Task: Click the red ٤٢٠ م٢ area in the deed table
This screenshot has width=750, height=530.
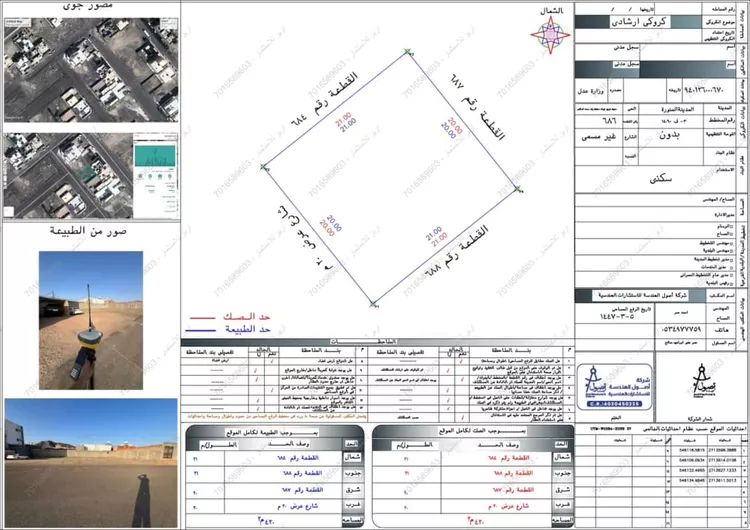Action: 474,520
